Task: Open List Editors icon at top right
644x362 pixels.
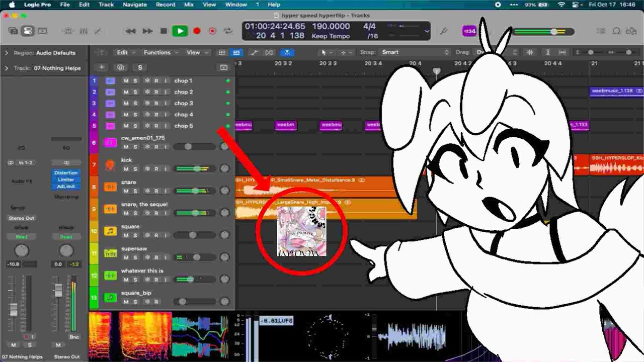Action: pyautogui.click(x=601, y=31)
